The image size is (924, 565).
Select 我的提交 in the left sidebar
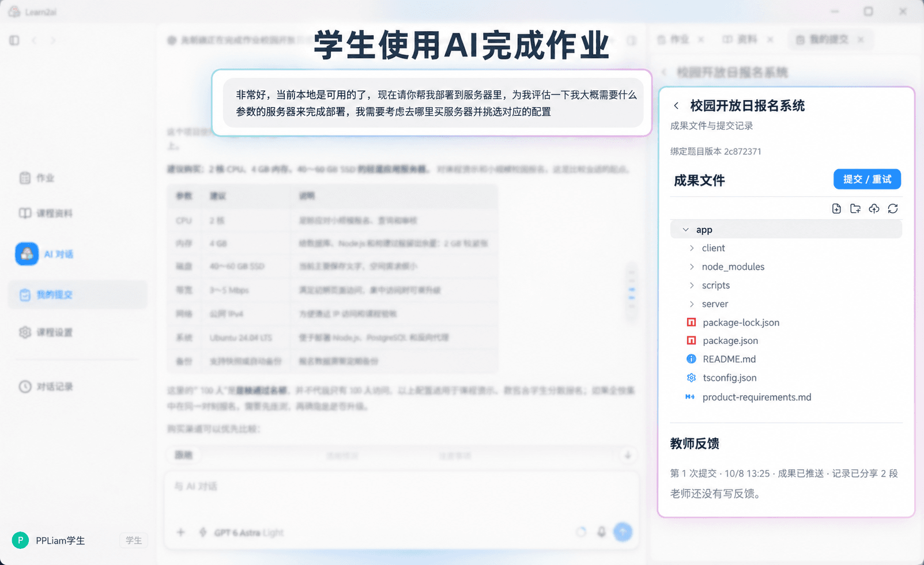coord(77,294)
